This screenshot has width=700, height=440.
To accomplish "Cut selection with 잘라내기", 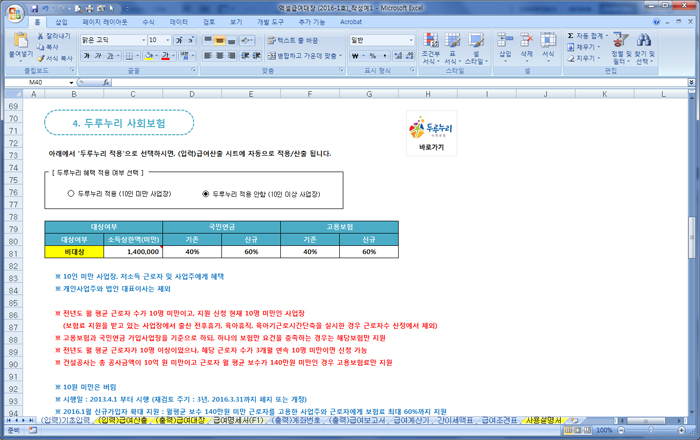I will click(54, 36).
